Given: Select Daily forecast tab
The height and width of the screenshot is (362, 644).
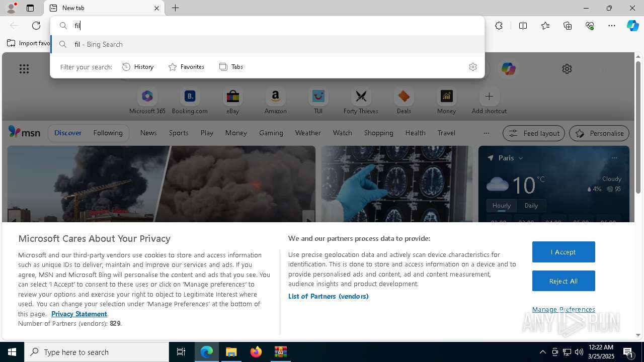Looking at the screenshot, I should [531, 205].
